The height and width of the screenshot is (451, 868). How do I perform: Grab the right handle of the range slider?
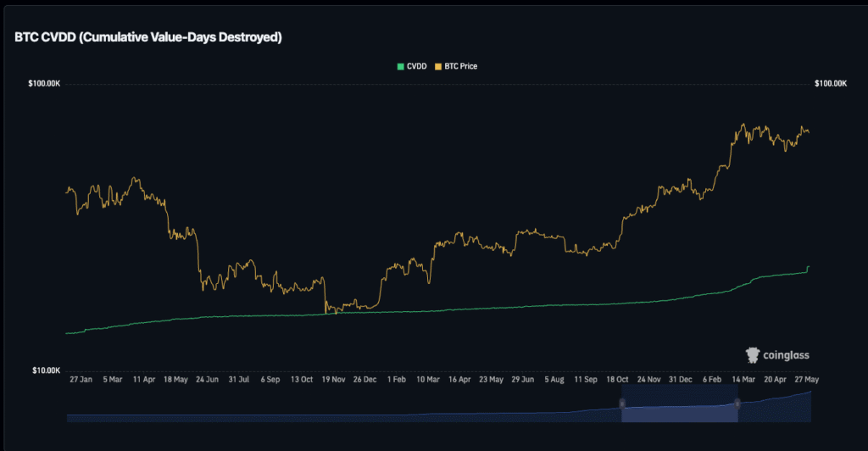pos(737,404)
